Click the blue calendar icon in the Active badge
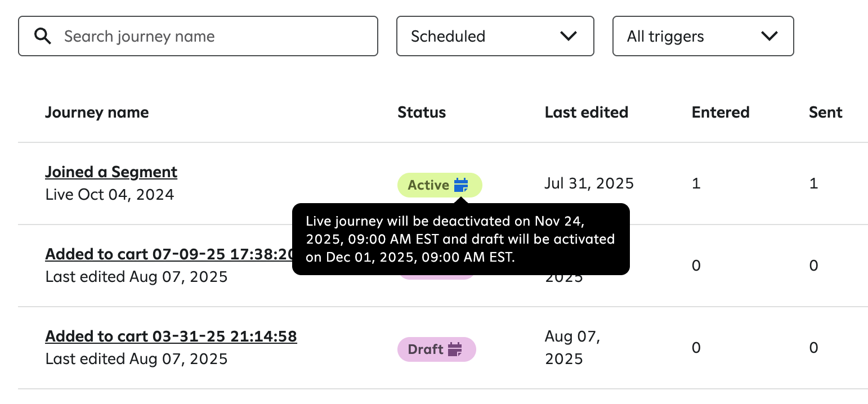 (x=461, y=185)
